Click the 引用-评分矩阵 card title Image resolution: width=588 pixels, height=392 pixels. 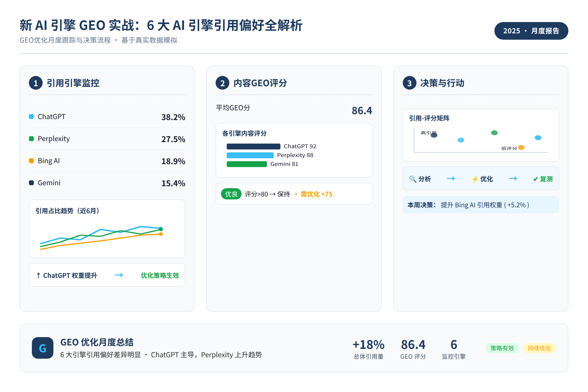429,118
